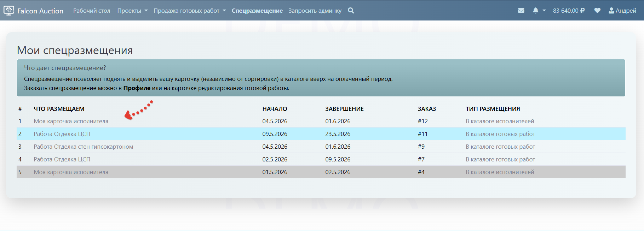Click В каталоге готовых работ for order #9
Viewport: 644px width, 231px height.
(500, 147)
